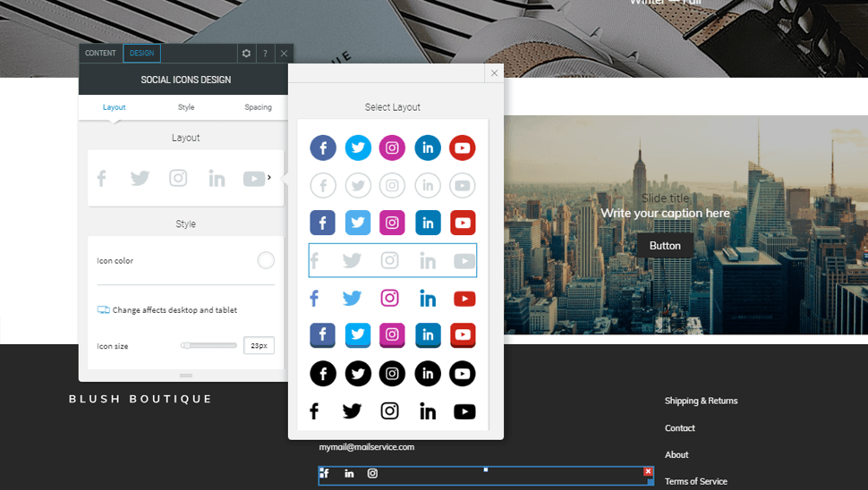Image resolution: width=868 pixels, height=490 pixels.
Task: Click mymail@mailservice.com email link
Action: click(x=367, y=447)
